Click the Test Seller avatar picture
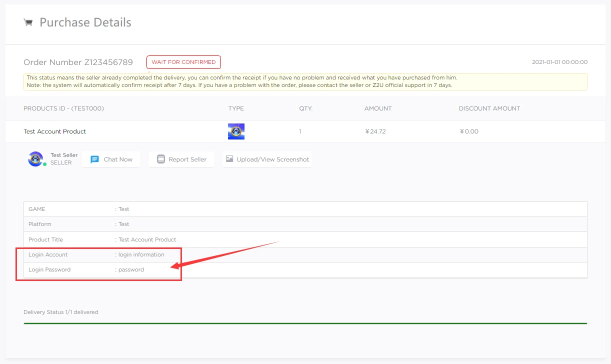Screen dimensions: 611x364 click(35, 159)
